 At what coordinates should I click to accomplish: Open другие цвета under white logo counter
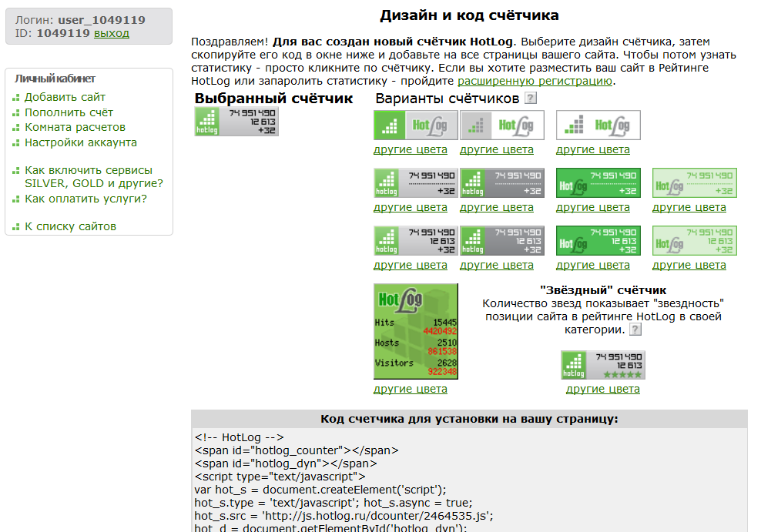pyautogui.click(x=593, y=150)
